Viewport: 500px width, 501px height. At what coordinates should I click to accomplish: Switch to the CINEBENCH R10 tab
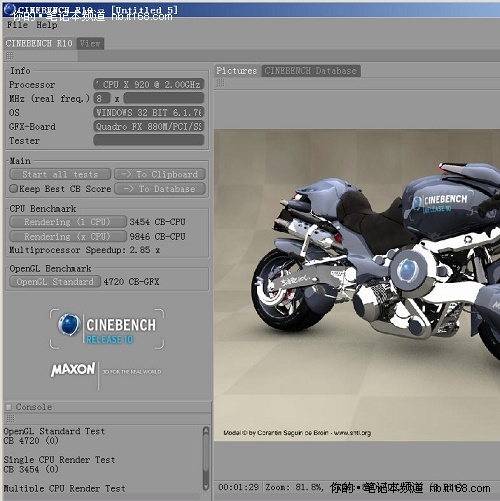pyautogui.click(x=39, y=43)
